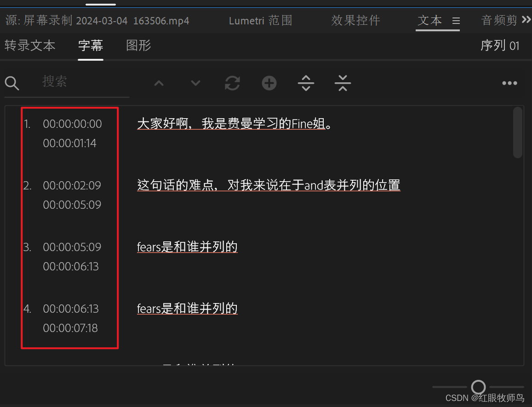Select the 字幕 tab
532x407 pixels.
click(x=91, y=46)
